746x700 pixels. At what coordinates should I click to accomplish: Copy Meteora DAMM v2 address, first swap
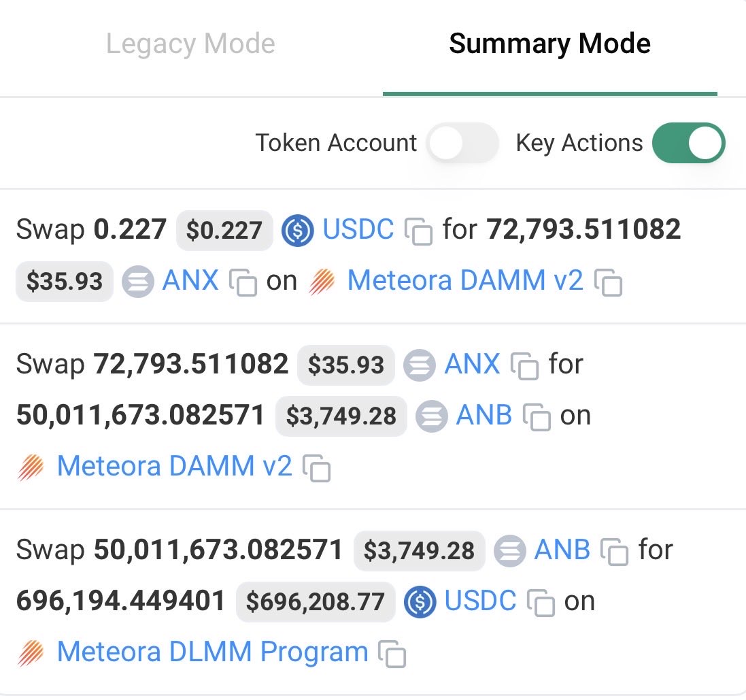tap(608, 282)
